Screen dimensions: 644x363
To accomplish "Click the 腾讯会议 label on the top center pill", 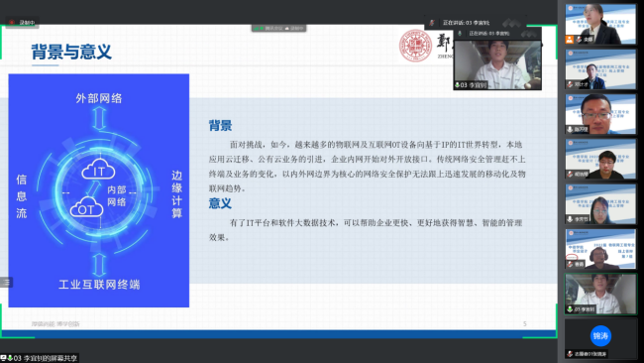I will pos(273,29).
